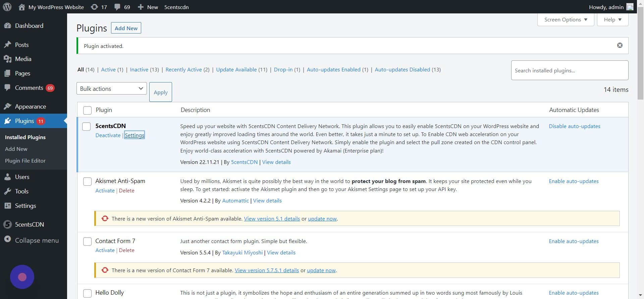Open the comments bubble icon showing 69

click(117, 7)
